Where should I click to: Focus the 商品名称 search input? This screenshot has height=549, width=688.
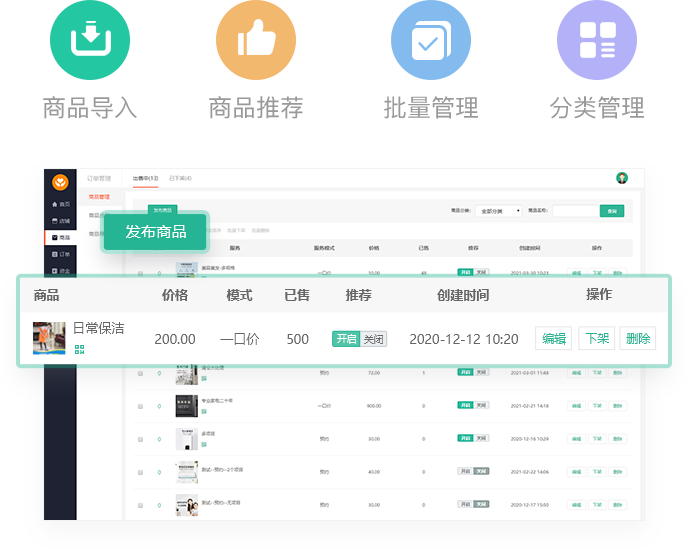[x=576, y=211]
